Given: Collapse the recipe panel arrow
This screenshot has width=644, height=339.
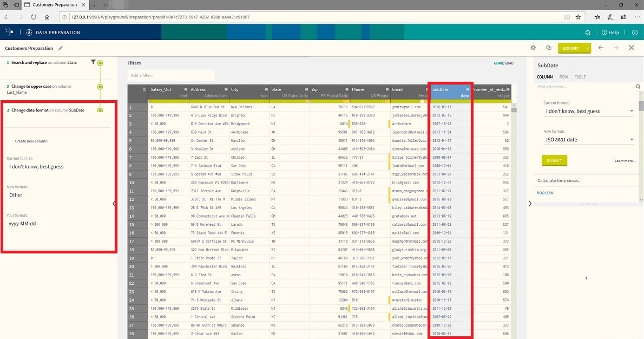Looking at the screenshot, I should coord(114,204).
